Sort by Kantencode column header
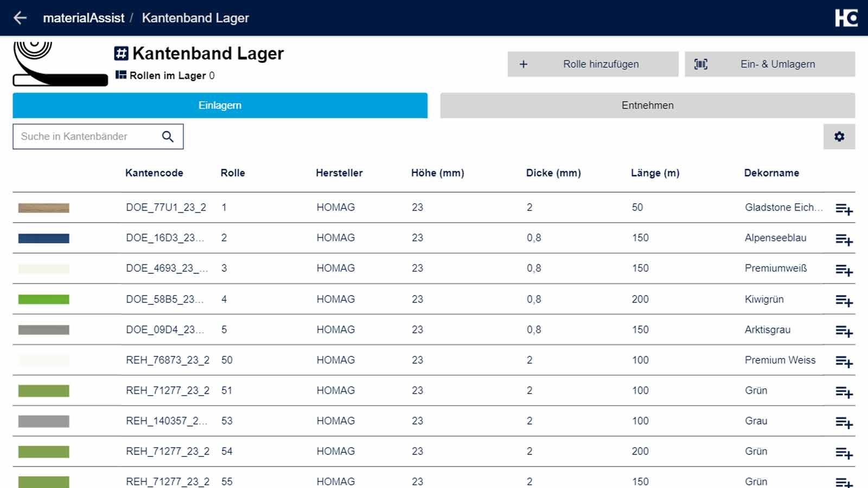This screenshot has height=488, width=868. click(154, 173)
